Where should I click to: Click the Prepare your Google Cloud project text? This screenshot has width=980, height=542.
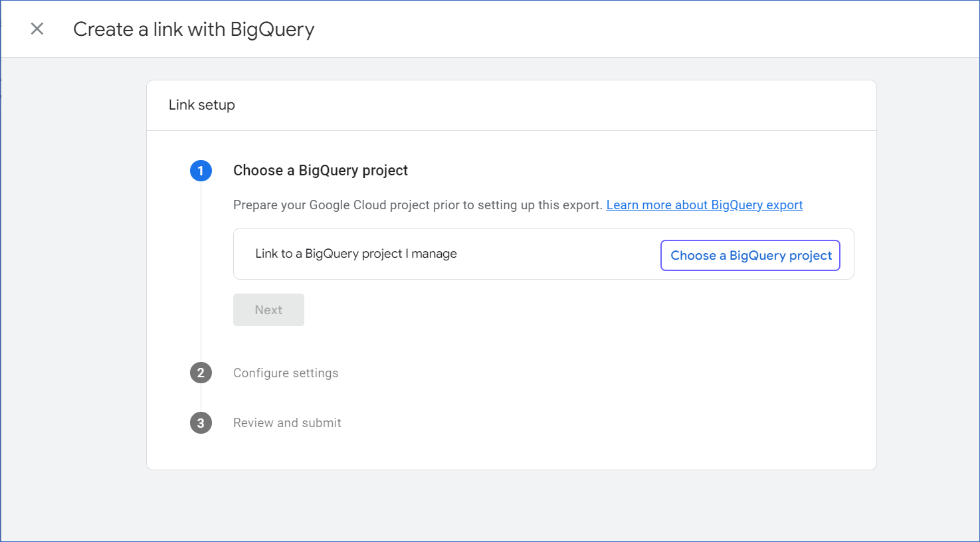pos(418,205)
